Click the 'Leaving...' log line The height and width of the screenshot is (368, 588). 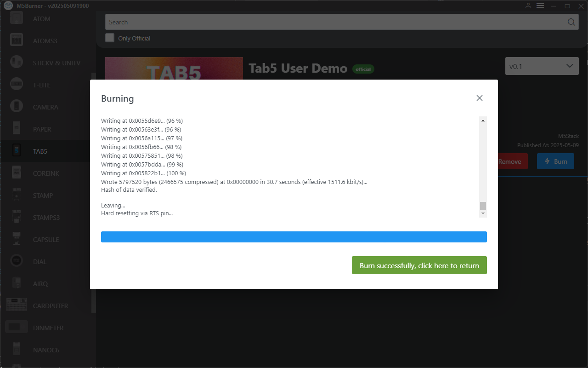(113, 205)
